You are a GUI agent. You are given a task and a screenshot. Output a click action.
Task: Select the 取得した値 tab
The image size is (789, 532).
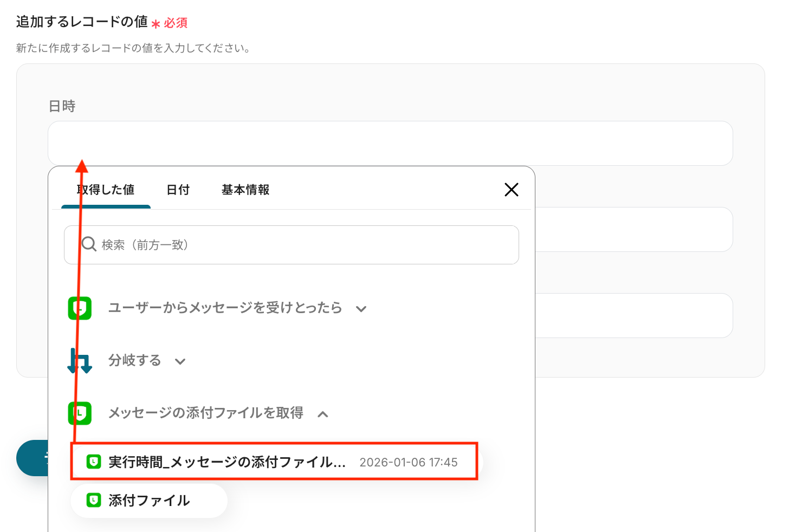point(106,190)
